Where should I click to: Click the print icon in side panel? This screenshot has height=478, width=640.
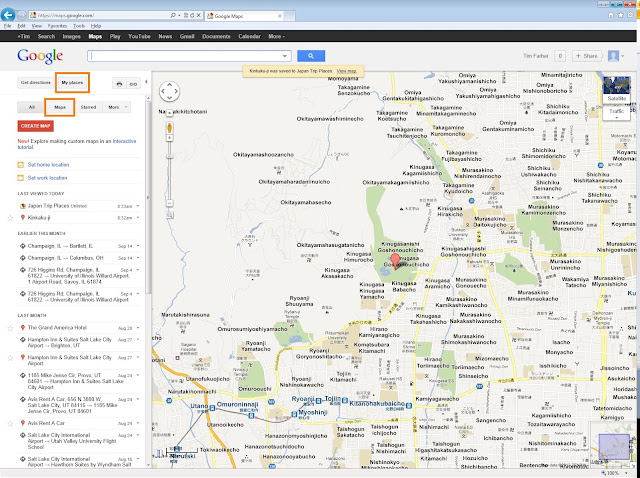tap(119, 84)
